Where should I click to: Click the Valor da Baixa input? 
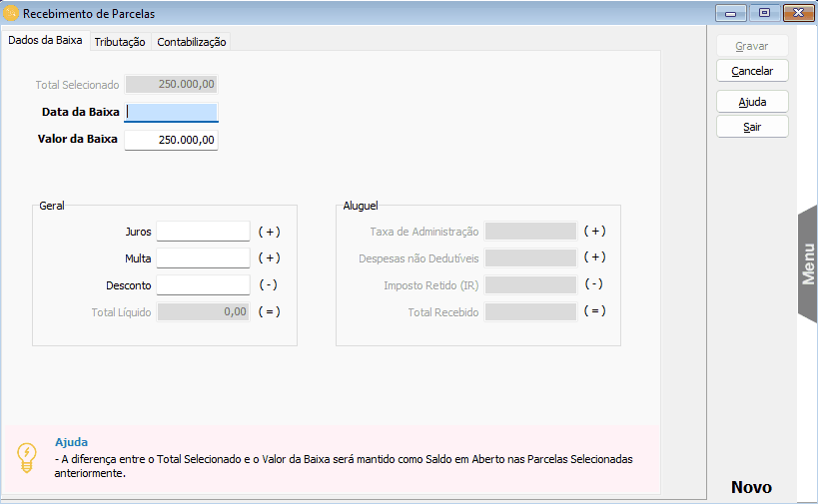[x=171, y=140]
